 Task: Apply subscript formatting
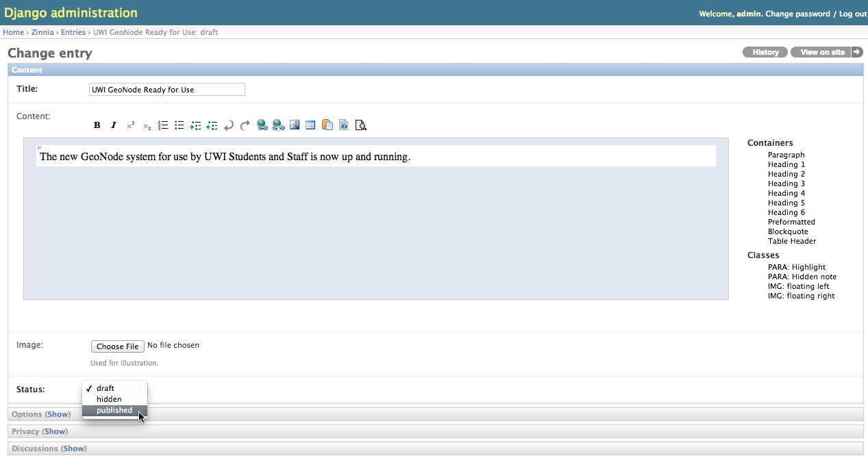(x=147, y=125)
